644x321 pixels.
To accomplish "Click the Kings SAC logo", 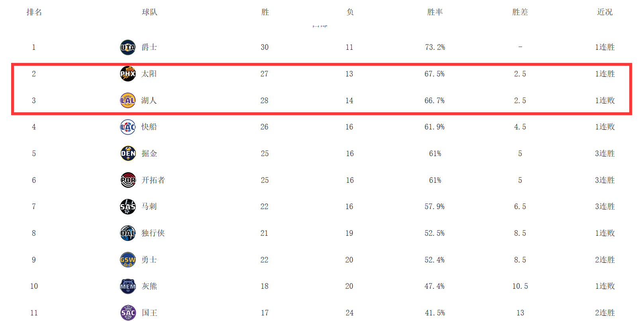I will (x=128, y=313).
